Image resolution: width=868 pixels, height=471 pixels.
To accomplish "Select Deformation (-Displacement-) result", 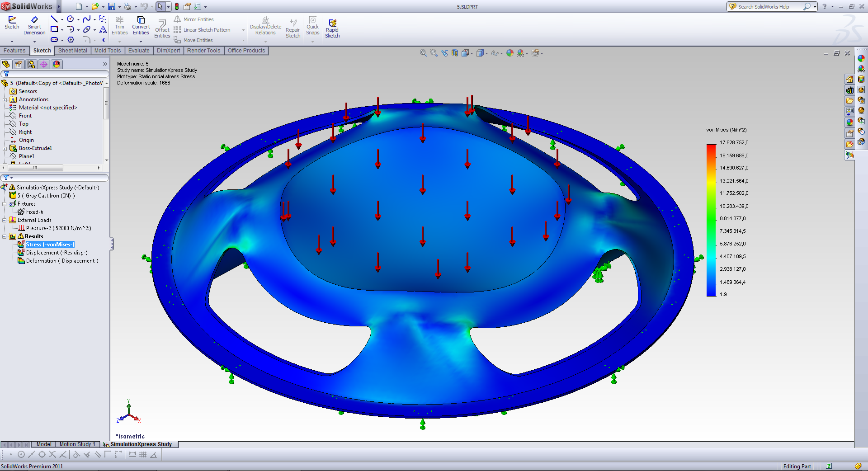I will 62,261.
